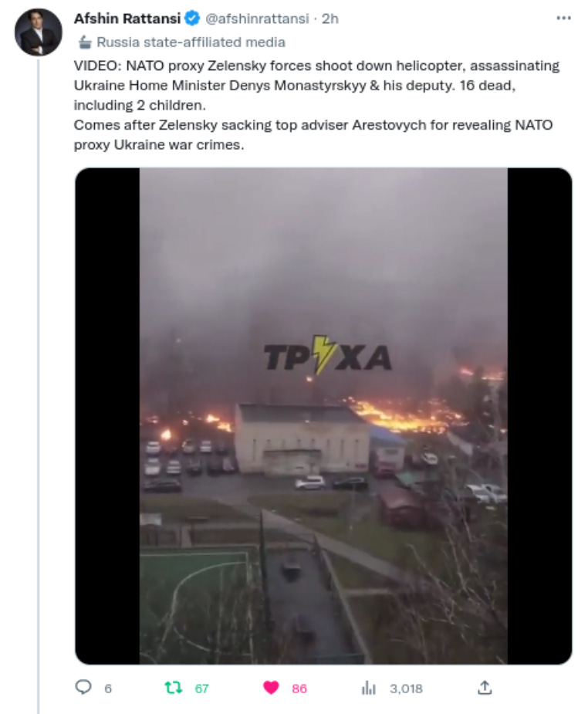Click the 3,018 views count
This screenshot has width=588, height=714.
406,689
